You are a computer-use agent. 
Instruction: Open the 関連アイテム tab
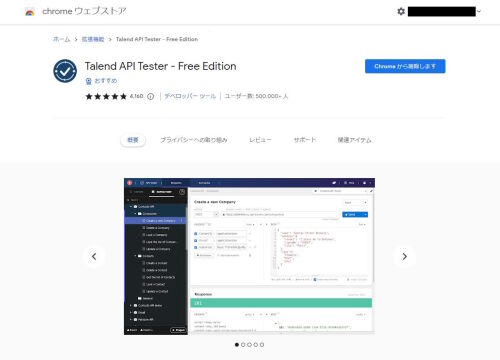pos(354,140)
